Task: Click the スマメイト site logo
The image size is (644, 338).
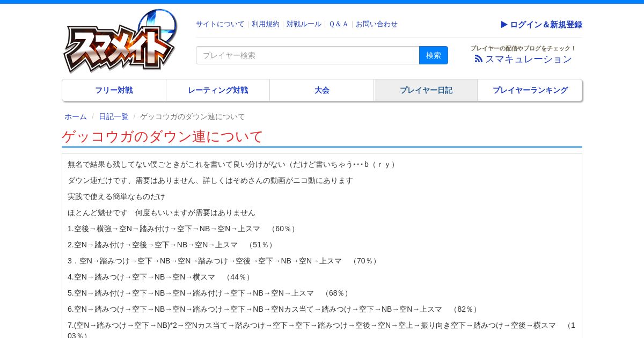Action: pyautogui.click(x=120, y=41)
